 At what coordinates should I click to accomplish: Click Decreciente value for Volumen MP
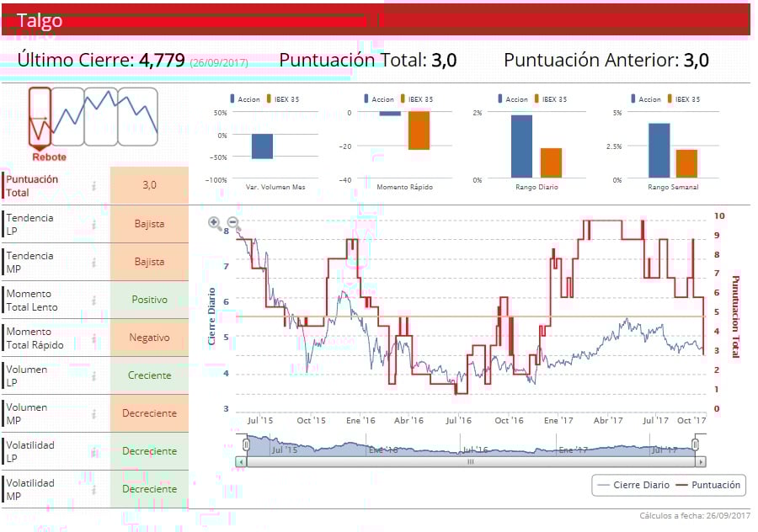[149, 413]
